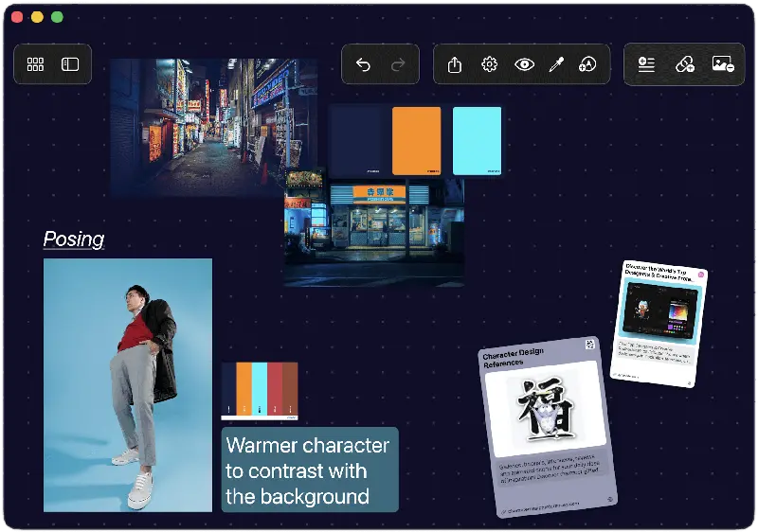This screenshot has height=532, width=758.
Task: Undo the last action
Action: pyautogui.click(x=363, y=64)
